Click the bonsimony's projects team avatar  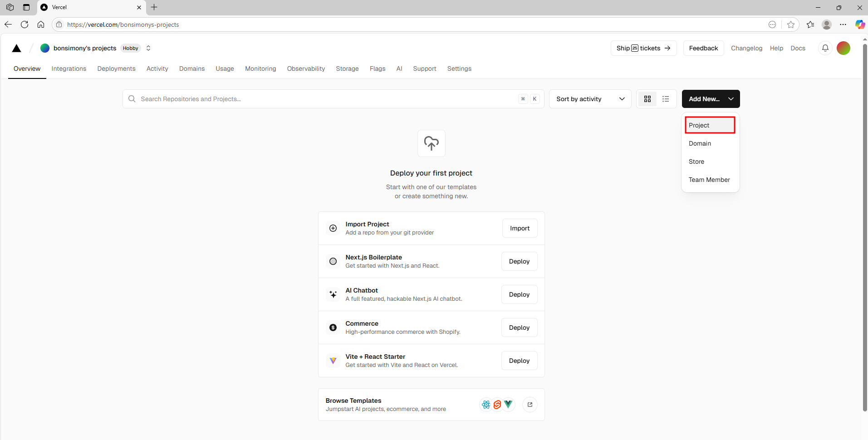click(x=45, y=48)
